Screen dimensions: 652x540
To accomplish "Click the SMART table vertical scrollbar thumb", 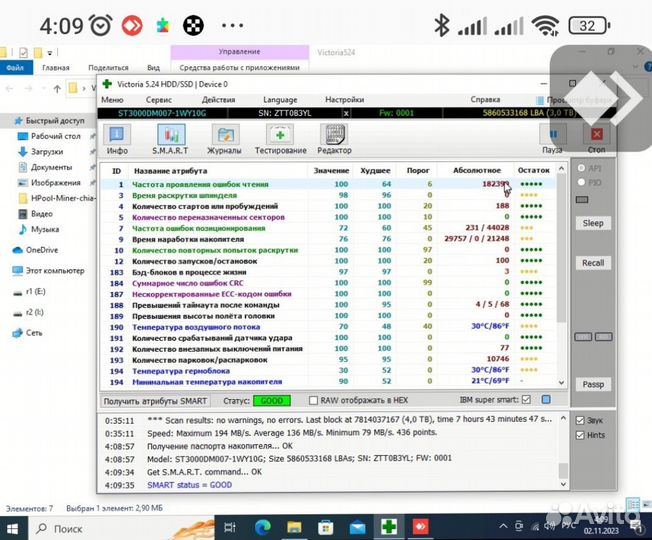I will coord(561,248).
